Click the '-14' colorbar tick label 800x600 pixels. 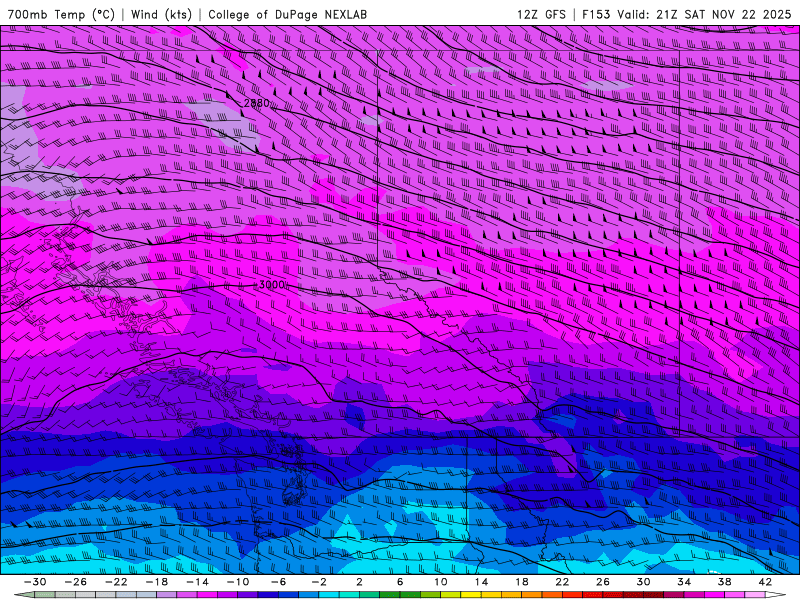coord(197,582)
